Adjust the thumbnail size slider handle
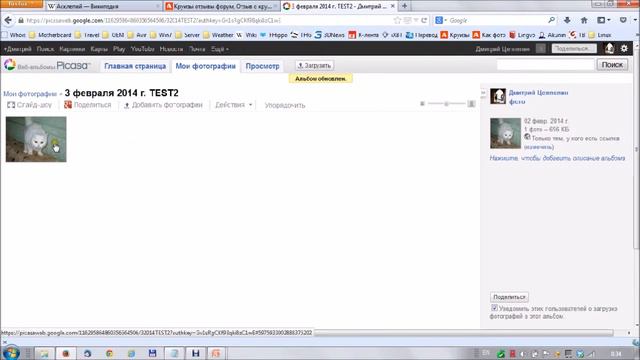The width and height of the screenshot is (640, 360). click(447, 104)
